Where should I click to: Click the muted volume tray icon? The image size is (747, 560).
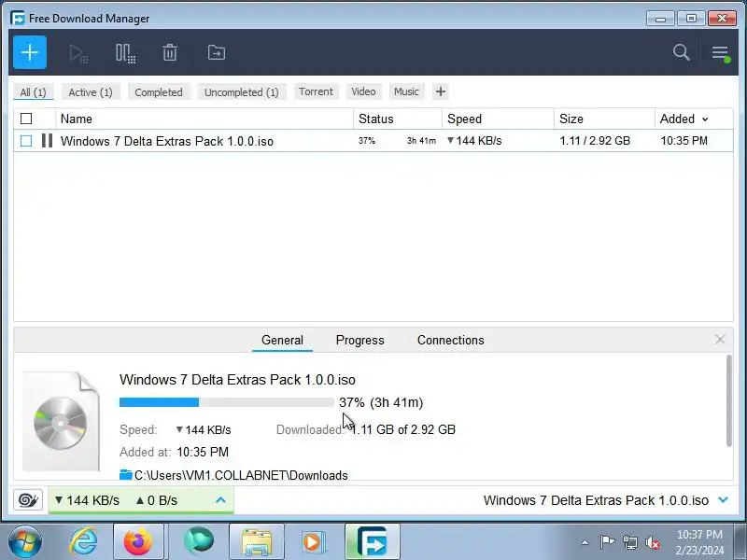pyautogui.click(x=653, y=542)
